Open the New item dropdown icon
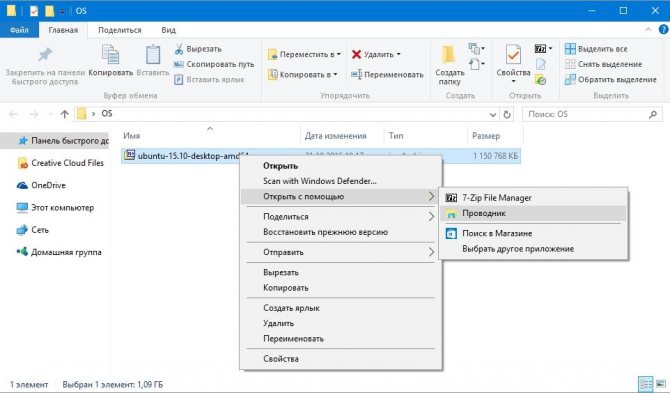This screenshot has width=670, height=393. (476, 49)
